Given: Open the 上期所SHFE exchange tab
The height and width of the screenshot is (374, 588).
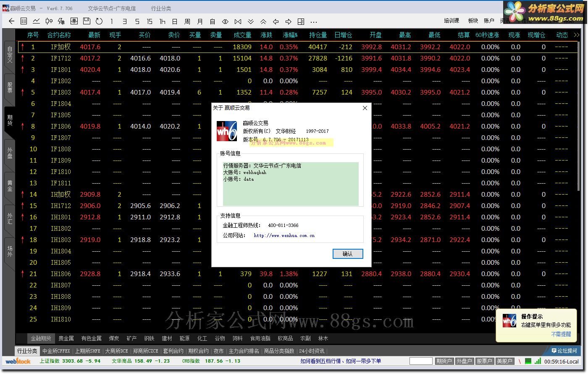Looking at the screenshot, I should tap(88, 351).
